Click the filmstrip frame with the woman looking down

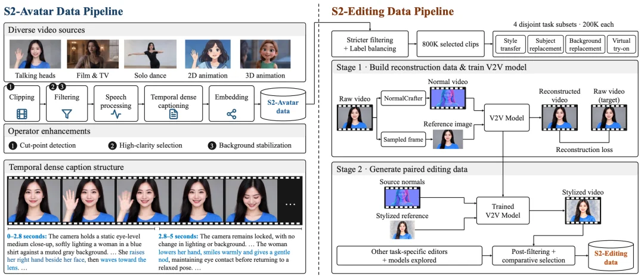250,201
